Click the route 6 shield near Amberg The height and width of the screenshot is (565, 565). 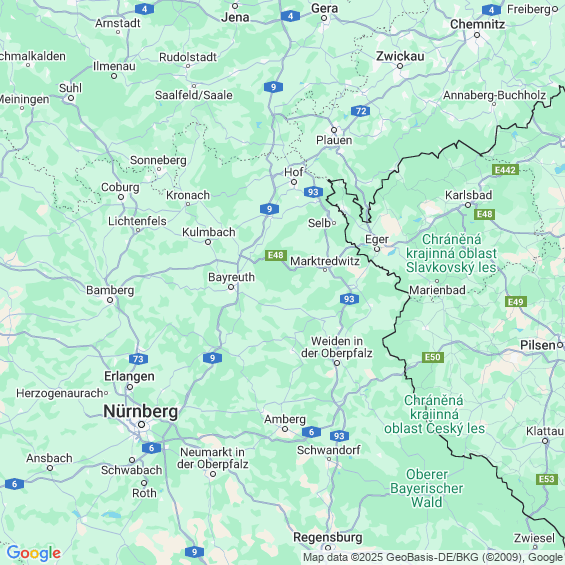pyautogui.click(x=311, y=432)
